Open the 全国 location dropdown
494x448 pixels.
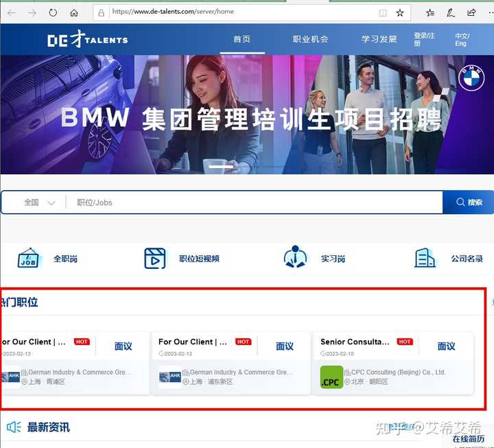[x=39, y=202]
